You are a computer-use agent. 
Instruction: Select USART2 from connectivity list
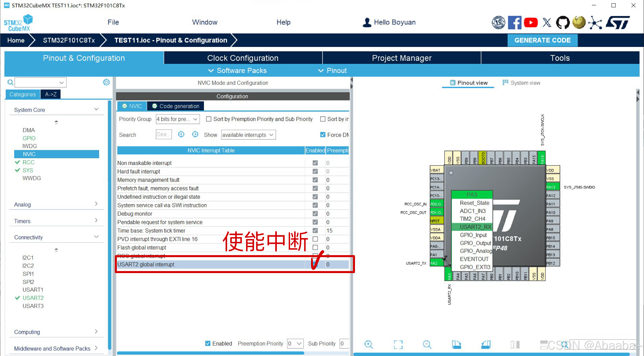(x=33, y=298)
